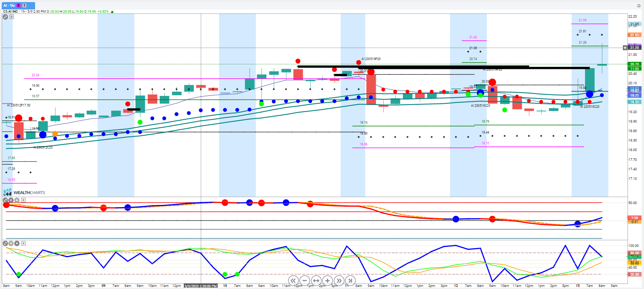The width and height of the screenshot is (644, 289).
Task: Click the C3.AI INC symbol name in header
Action: coord(11,12)
